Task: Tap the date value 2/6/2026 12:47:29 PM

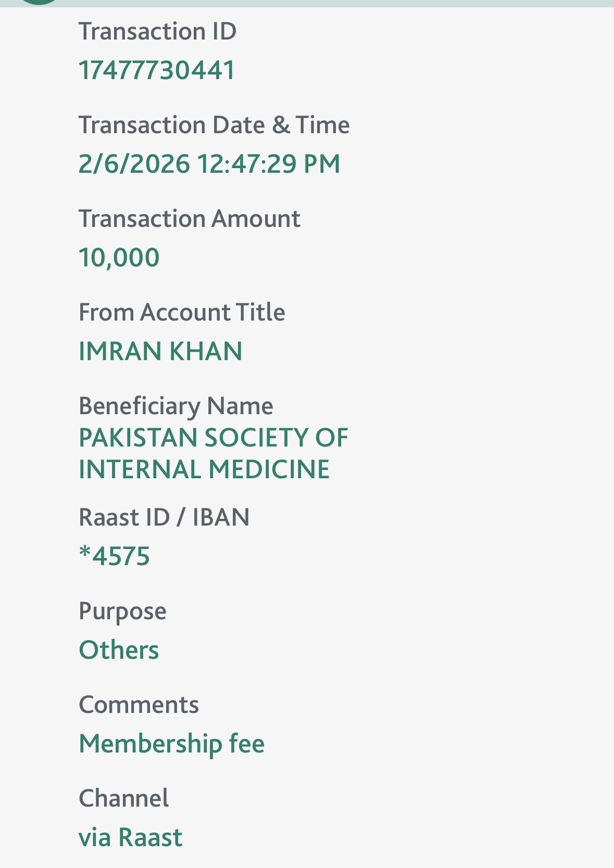Action: [209, 164]
